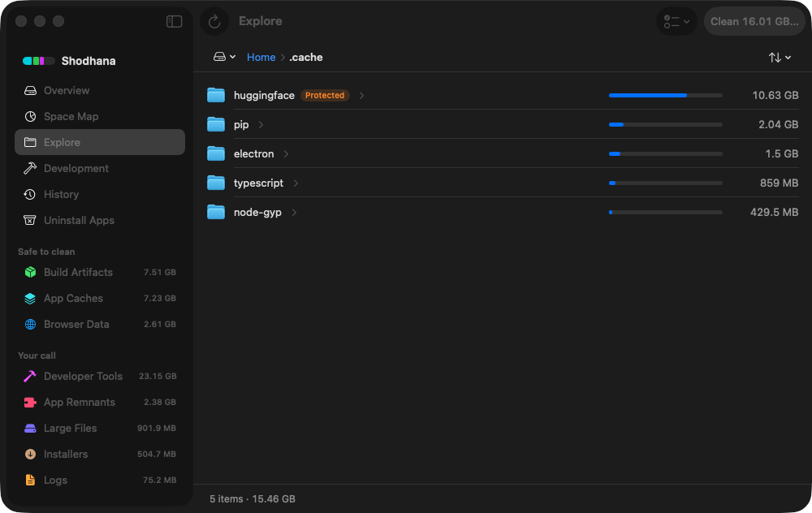This screenshot has width=812, height=513.
Task: Click the Installers download icon
Action: tap(30, 454)
